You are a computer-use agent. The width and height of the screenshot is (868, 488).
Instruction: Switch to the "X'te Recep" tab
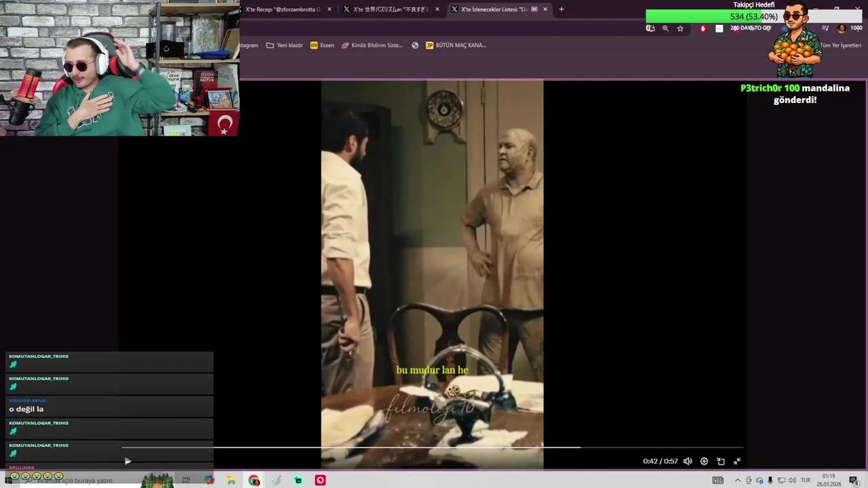point(283,9)
